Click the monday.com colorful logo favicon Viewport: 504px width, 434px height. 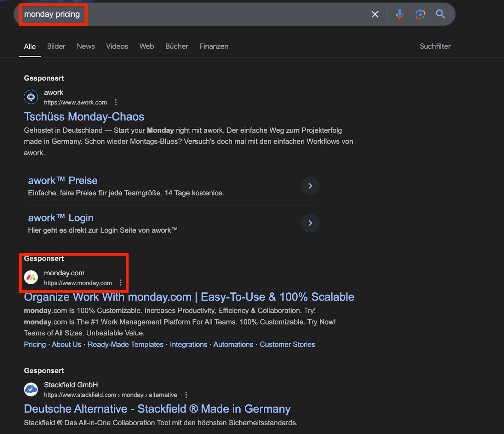[x=31, y=277]
